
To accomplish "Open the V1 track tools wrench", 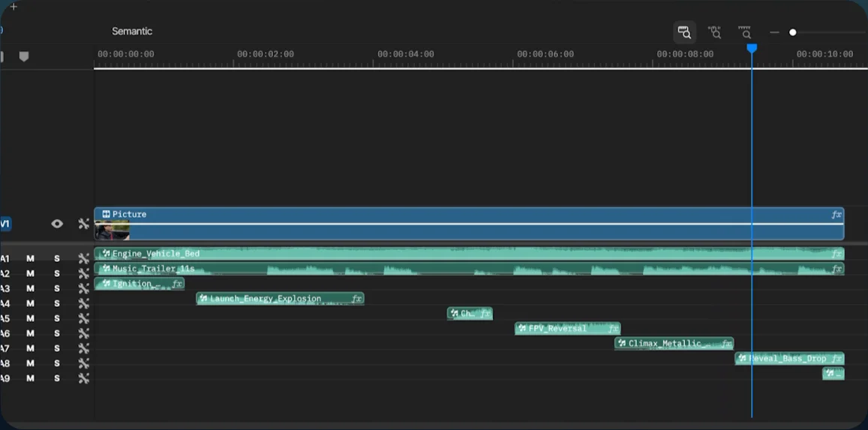I will tap(83, 224).
